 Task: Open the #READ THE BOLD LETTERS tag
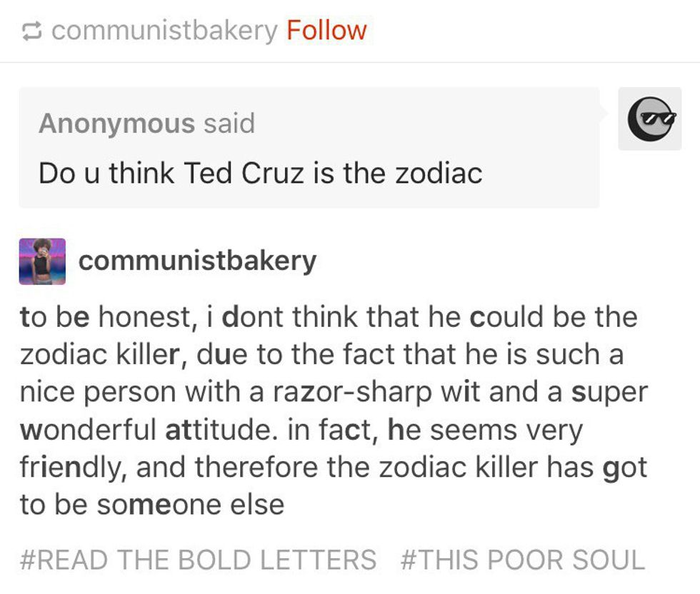click(198, 559)
